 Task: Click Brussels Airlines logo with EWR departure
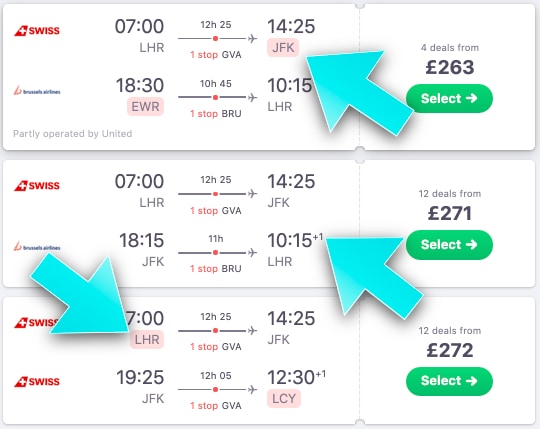coord(37,91)
